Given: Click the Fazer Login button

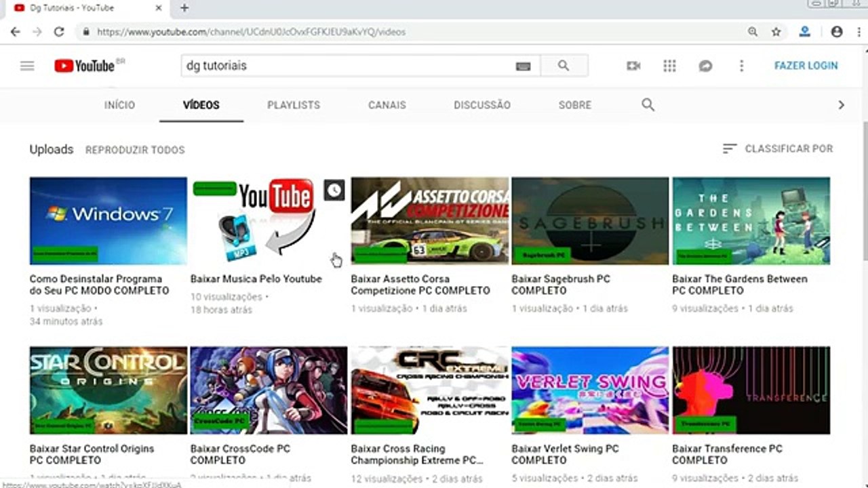Looking at the screenshot, I should click(806, 66).
